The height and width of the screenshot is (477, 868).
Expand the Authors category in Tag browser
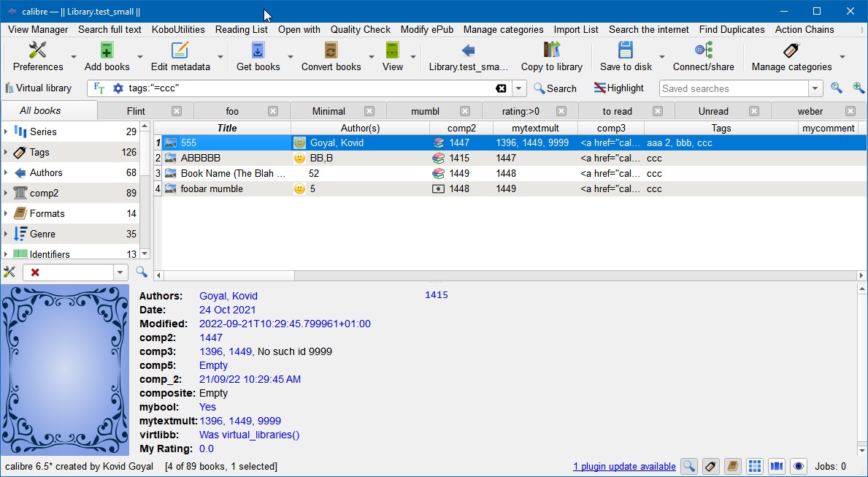(x=6, y=172)
